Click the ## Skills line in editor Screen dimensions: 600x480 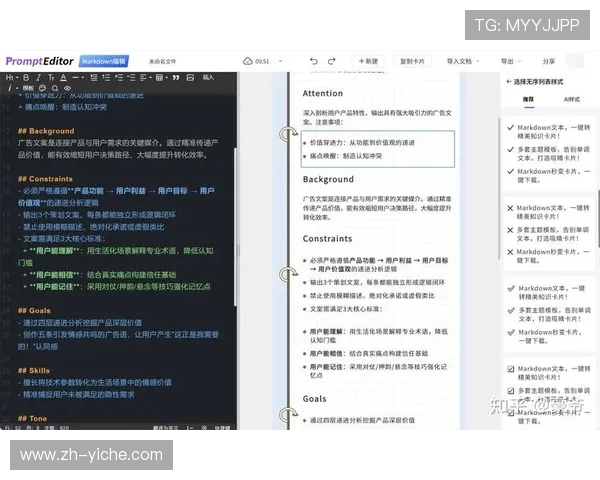point(34,371)
